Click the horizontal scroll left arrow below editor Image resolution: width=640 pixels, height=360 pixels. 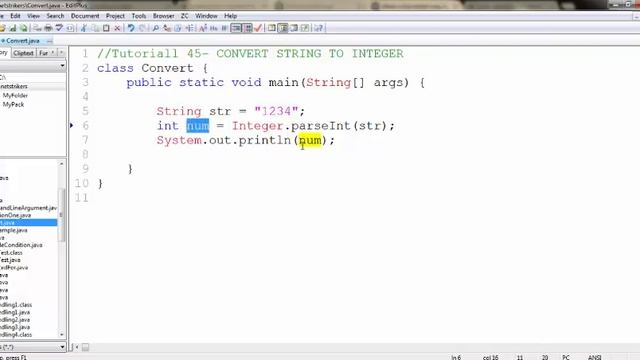coord(77,347)
